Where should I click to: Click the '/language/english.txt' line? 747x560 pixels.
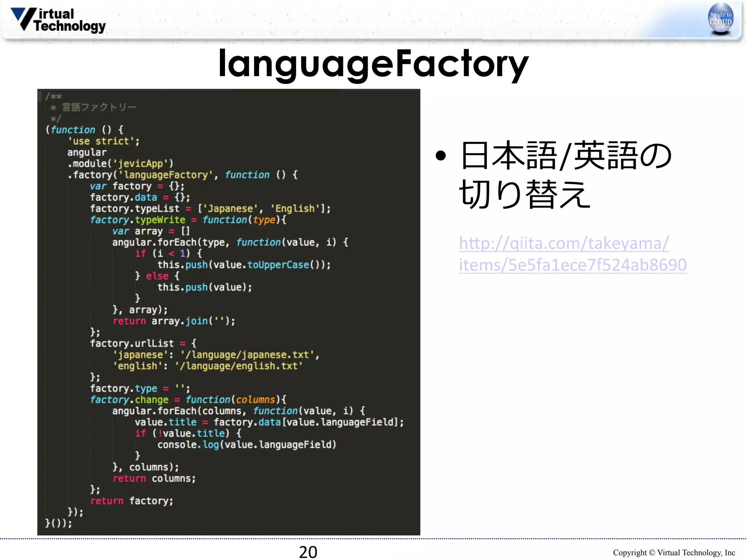(x=208, y=366)
